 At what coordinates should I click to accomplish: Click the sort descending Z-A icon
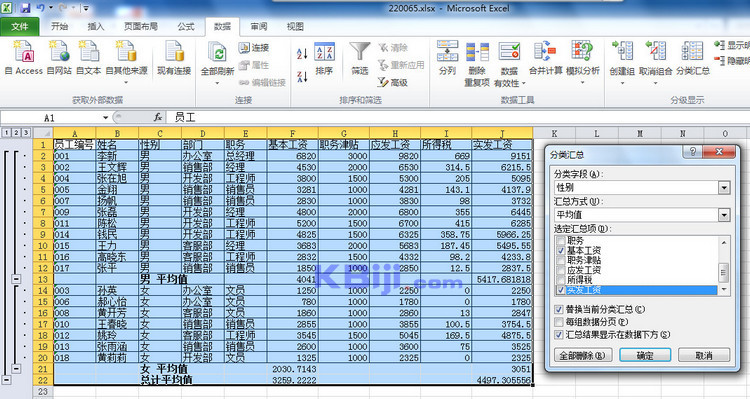click(x=302, y=76)
